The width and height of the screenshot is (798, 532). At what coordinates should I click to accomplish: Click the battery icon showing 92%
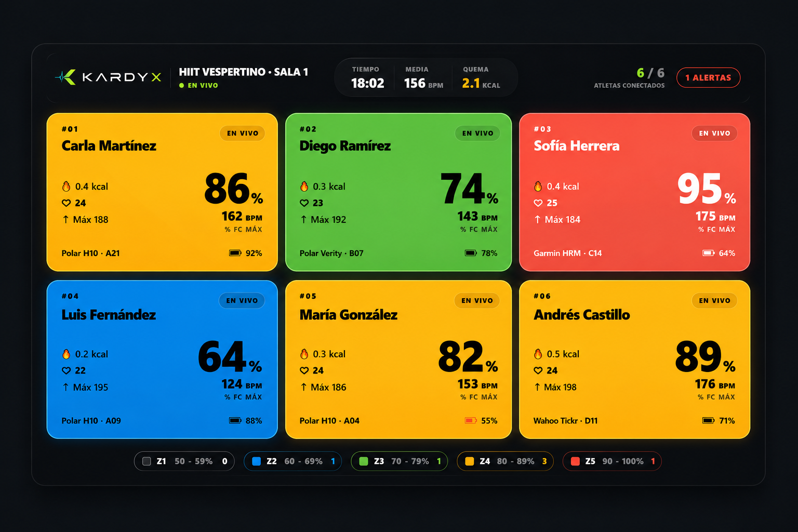point(235,253)
